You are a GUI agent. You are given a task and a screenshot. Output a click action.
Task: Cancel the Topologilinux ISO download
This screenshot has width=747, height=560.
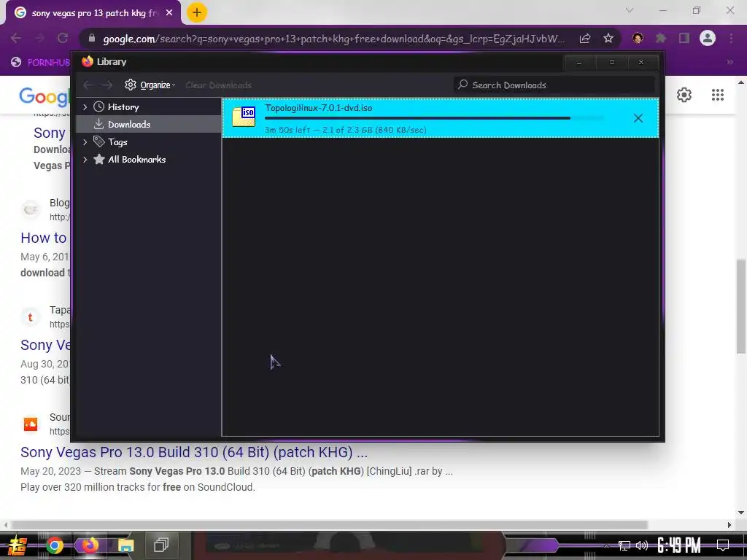point(638,118)
